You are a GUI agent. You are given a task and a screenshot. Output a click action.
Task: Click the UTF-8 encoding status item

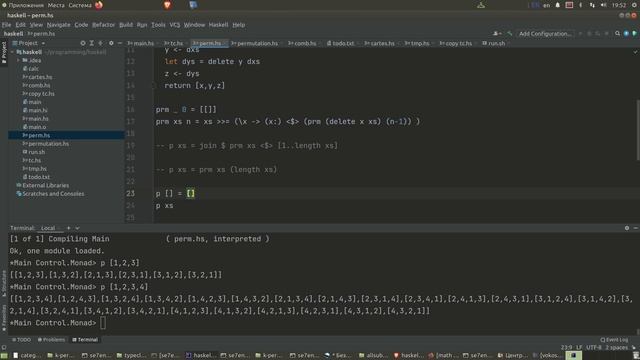(593, 347)
